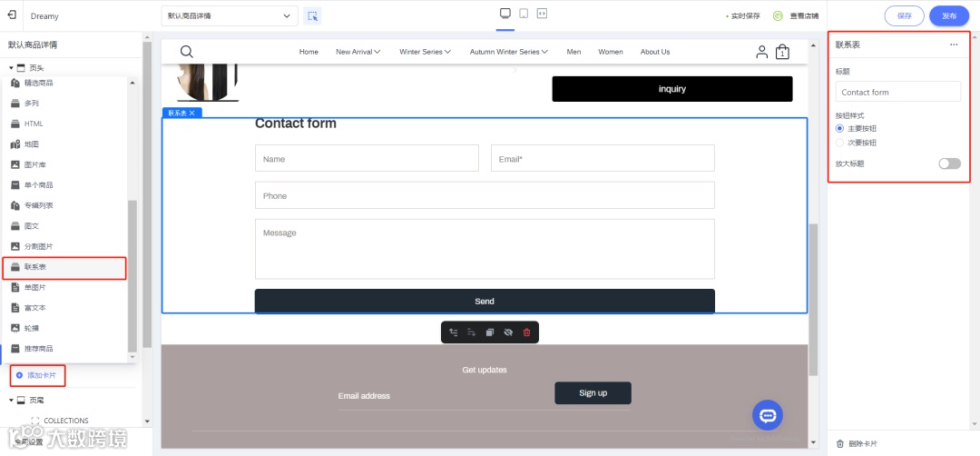Image resolution: width=980 pixels, height=456 pixels.
Task: Click the Send button in contact form
Action: [485, 301]
